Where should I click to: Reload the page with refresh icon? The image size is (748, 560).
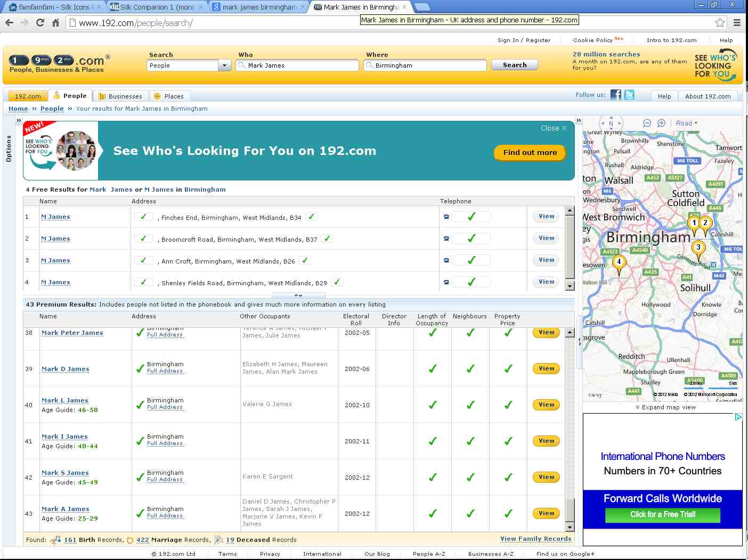tap(40, 22)
